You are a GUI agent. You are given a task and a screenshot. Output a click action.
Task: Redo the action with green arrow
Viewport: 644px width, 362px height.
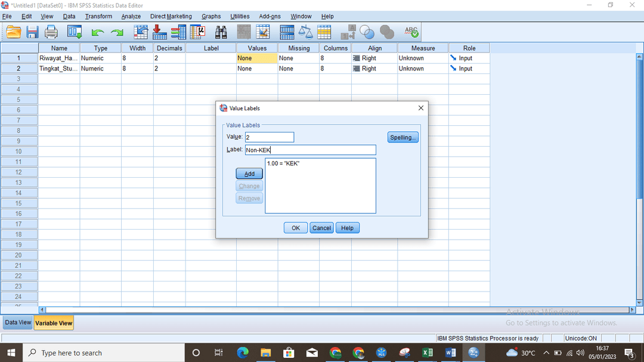(x=117, y=32)
